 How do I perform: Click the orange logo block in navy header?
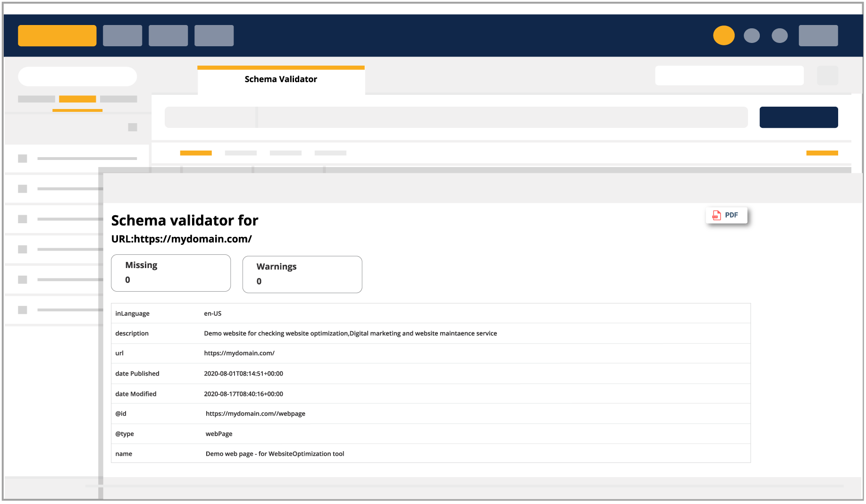(57, 35)
